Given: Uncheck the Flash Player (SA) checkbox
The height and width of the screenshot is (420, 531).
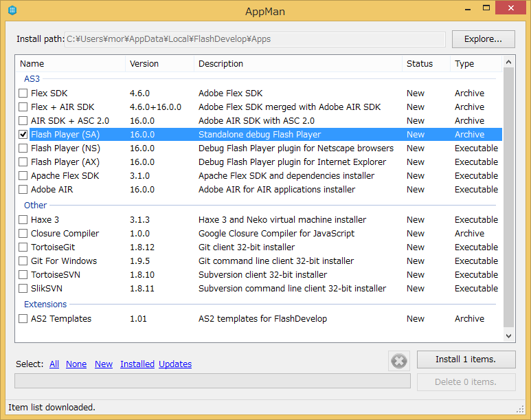Looking at the screenshot, I should click(23, 135).
